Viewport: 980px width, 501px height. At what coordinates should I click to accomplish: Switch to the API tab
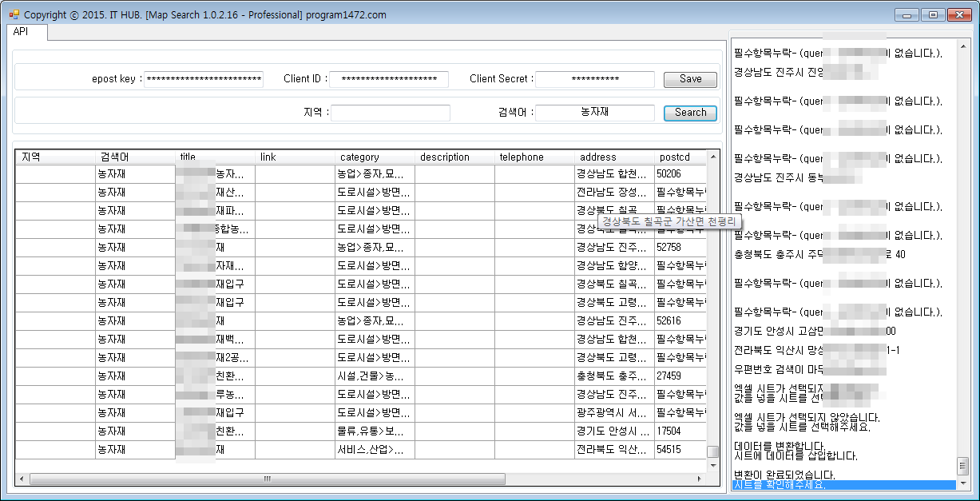point(21,32)
